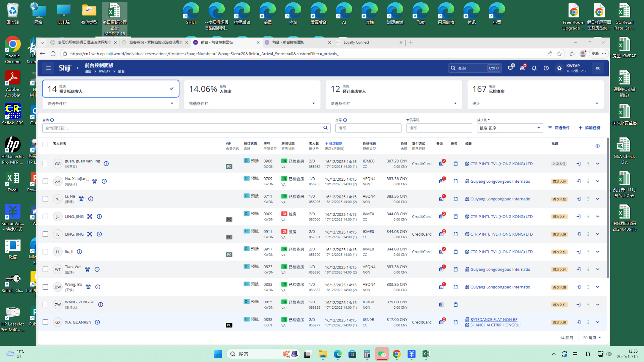Open the help question mark icon
The image size is (644, 362).
[546, 68]
